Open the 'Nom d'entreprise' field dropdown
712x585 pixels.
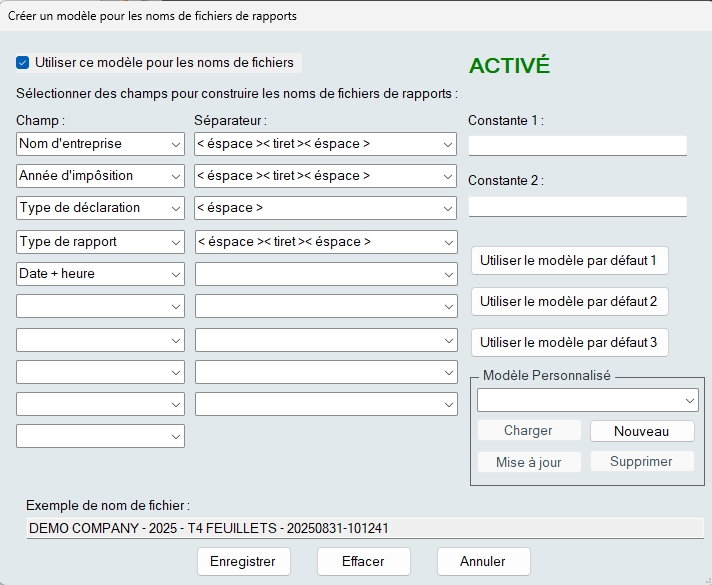click(100, 144)
